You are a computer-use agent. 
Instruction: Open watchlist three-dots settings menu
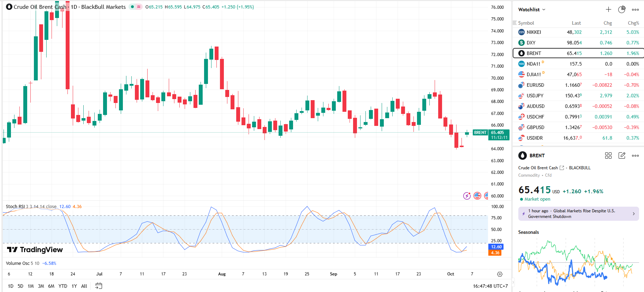tap(635, 10)
